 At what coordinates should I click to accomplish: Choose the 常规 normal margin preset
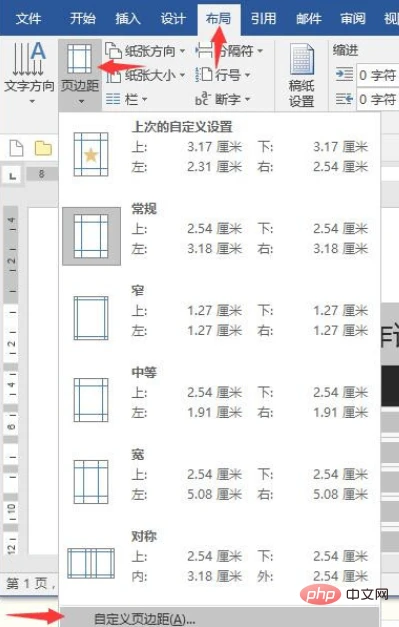219,236
